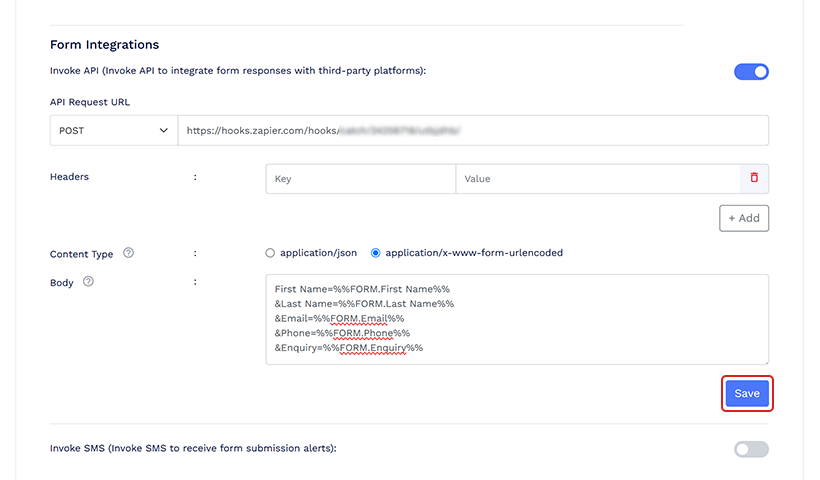Click the &Enquiry line in Body text
This screenshot has width=820, height=480.
click(x=349, y=347)
